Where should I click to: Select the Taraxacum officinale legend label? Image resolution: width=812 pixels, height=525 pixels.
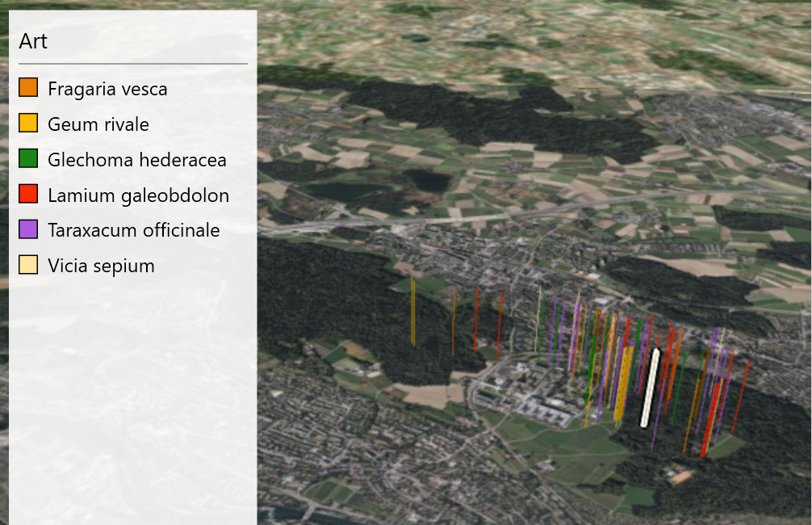pyautogui.click(x=134, y=230)
